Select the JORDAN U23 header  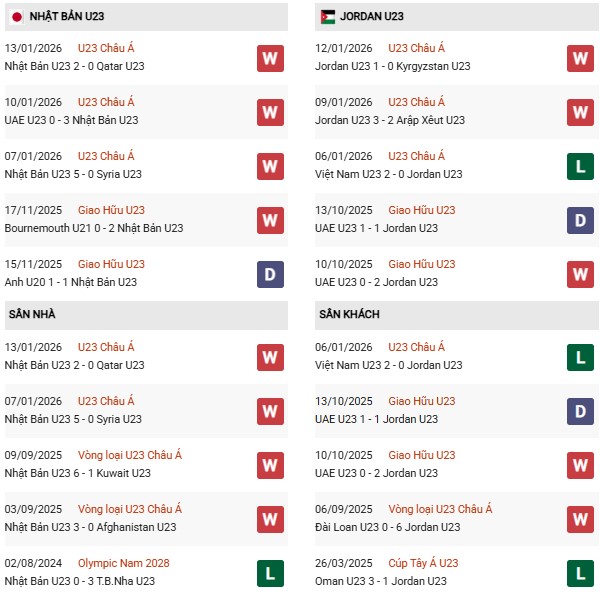click(372, 17)
